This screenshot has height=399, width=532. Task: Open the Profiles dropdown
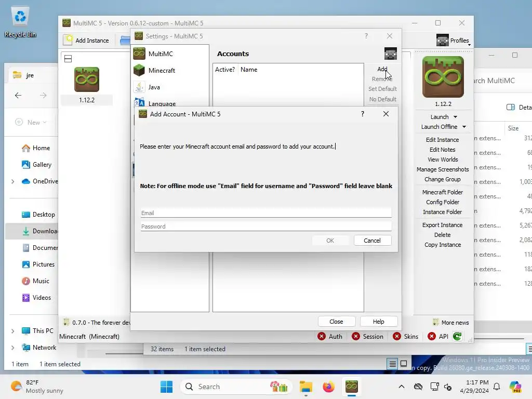[x=453, y=41]
